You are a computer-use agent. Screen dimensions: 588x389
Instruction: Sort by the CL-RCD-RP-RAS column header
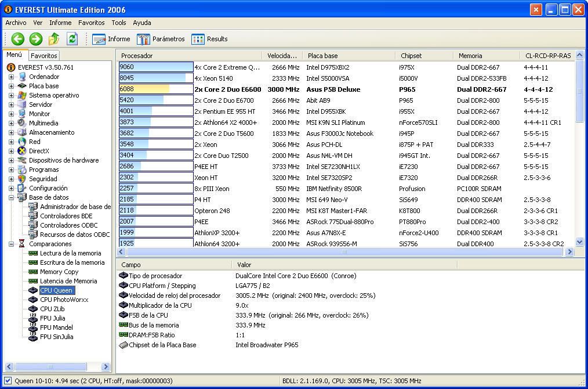(548, 56)
